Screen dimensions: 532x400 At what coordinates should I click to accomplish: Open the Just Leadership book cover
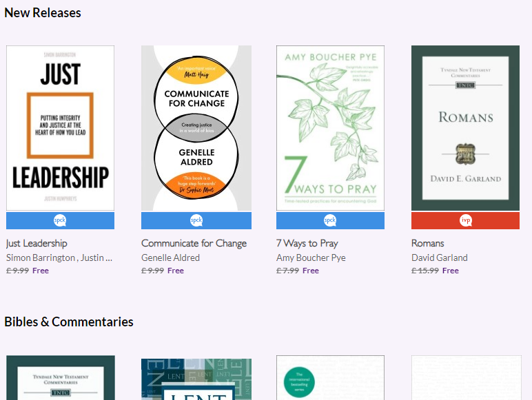click(60, 128)
